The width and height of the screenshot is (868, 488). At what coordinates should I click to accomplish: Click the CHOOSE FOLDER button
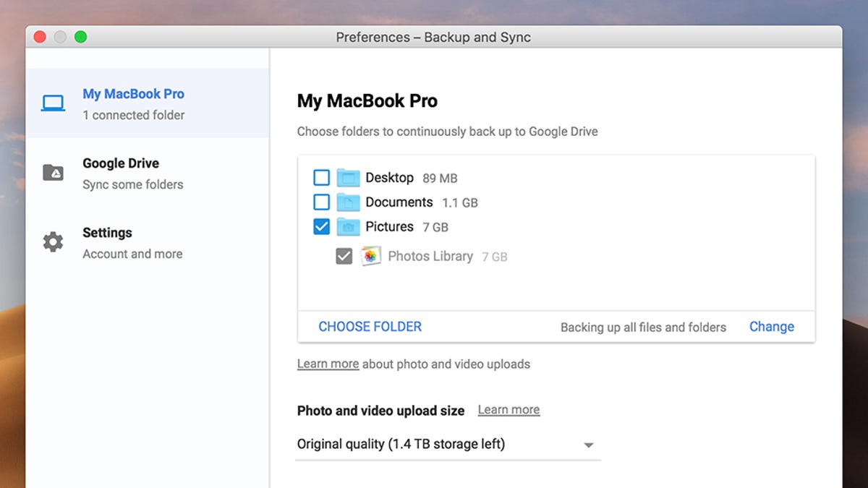(370, 327)
